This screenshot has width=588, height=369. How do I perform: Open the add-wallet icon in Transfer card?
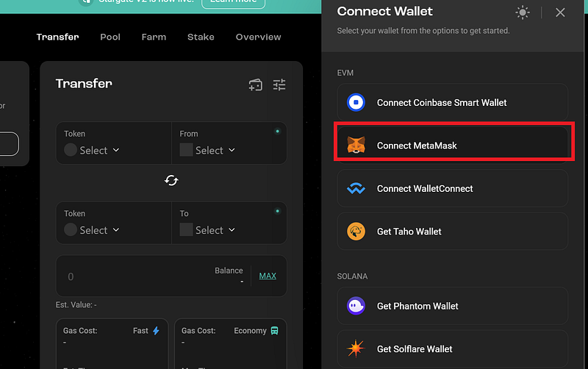click(255, 85)
